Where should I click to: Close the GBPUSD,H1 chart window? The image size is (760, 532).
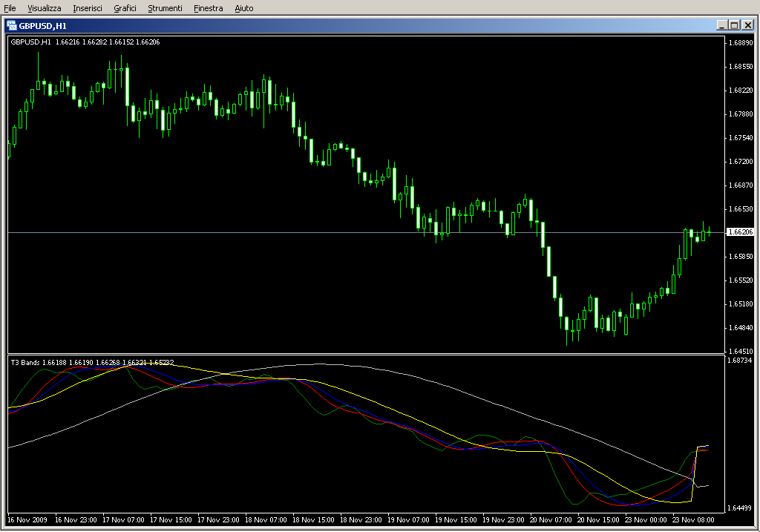pyautogui.click(x=748, y=25)
